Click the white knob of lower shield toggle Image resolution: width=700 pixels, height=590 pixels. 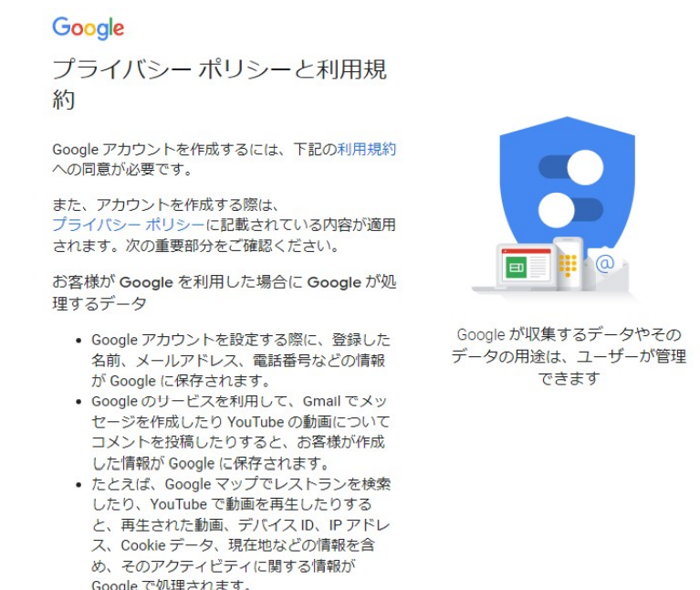[x=556, y=210]
